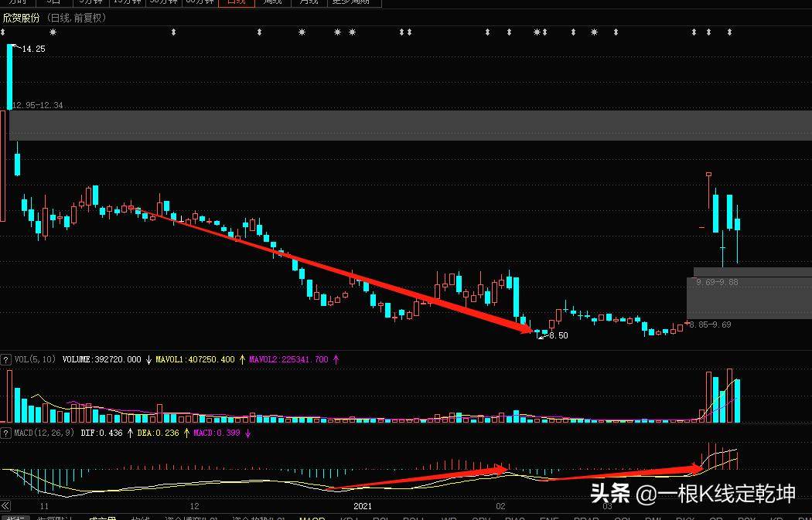Click the MAVOL2:225341.700 value
The width and height of the screenshot is (812, 520).
[288, 359]
